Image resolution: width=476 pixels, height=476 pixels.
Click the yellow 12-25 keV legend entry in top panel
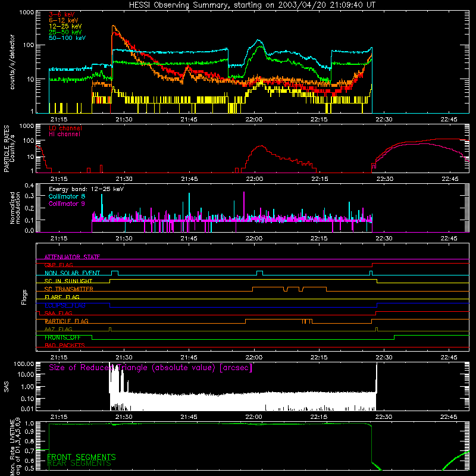[65, 26]
